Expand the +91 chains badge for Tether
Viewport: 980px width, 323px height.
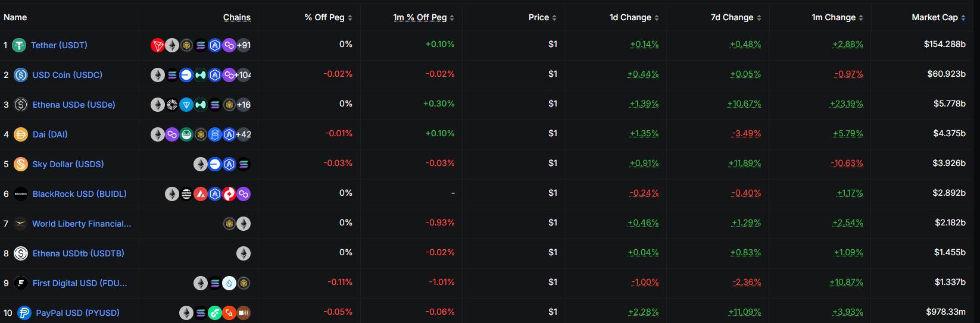244,45
